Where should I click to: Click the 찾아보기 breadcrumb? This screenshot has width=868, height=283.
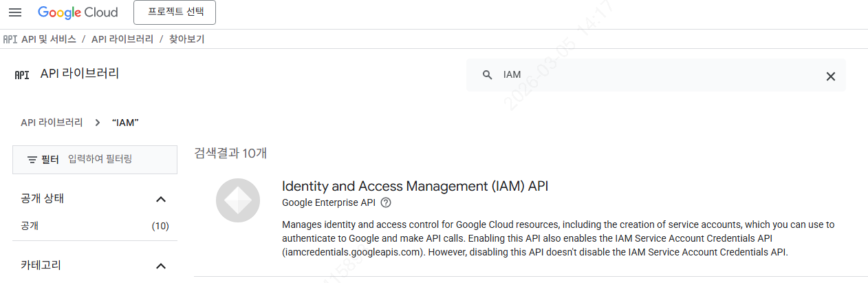(x=186, y=39)
